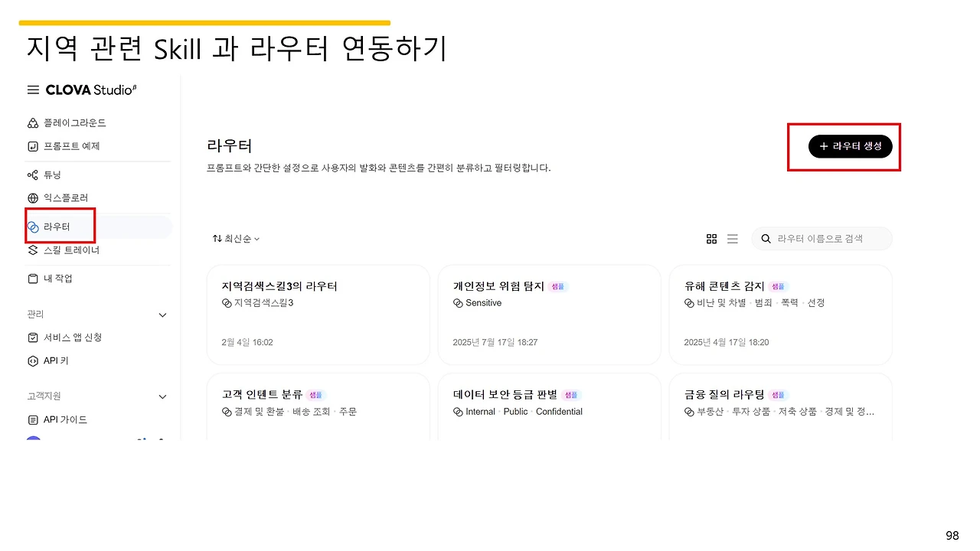Image resolution: width=980 pixels, height=551 pixels.
Task: Collapse the 고객지원 section
Action: coord(162,396)
